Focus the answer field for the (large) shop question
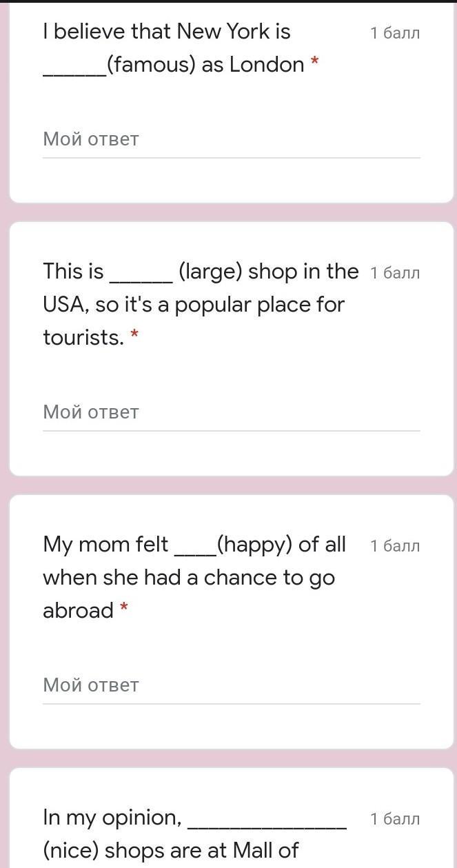Viewport: 457px width, 868px height. tap(231, 412)
